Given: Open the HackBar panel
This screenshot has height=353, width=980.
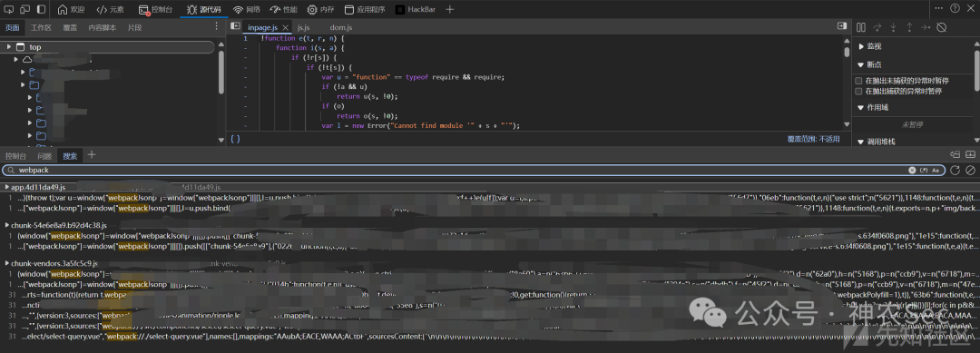Looking at the screenshot, I should 416,9.
